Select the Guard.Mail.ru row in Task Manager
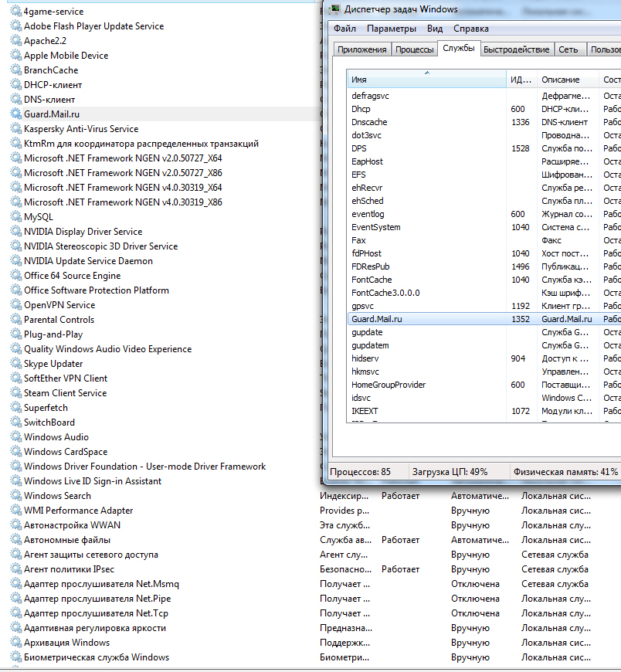621x672 pixels. [x=484, y=319]
